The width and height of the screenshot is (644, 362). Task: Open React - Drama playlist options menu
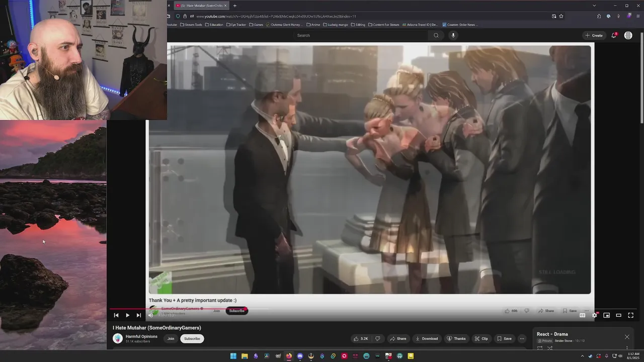tap(627, 348)
